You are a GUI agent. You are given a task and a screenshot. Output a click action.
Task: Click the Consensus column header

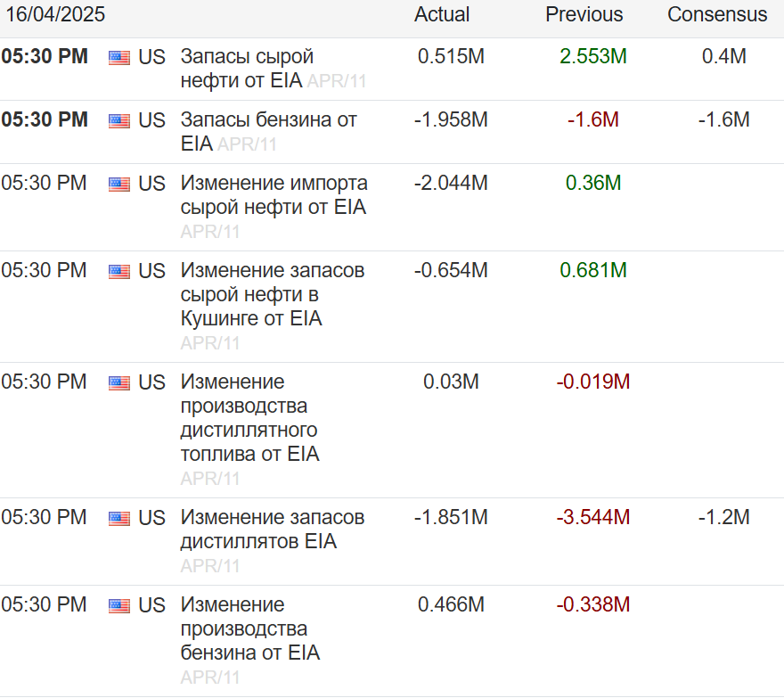[x=717, y=15]
